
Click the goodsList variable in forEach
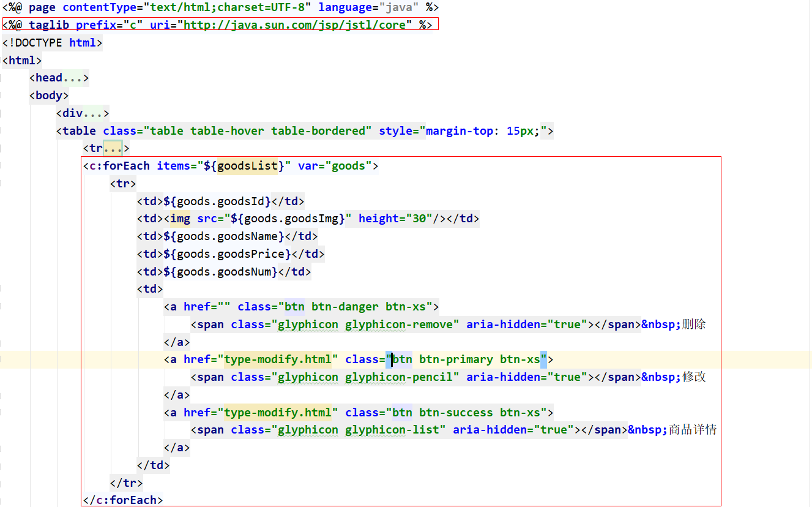coord(247,166)
